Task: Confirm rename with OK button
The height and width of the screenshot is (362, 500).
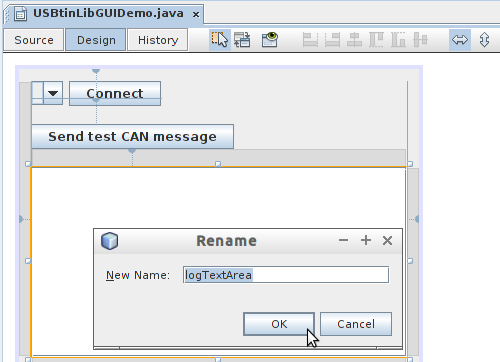Action: [x=279, y=324]
